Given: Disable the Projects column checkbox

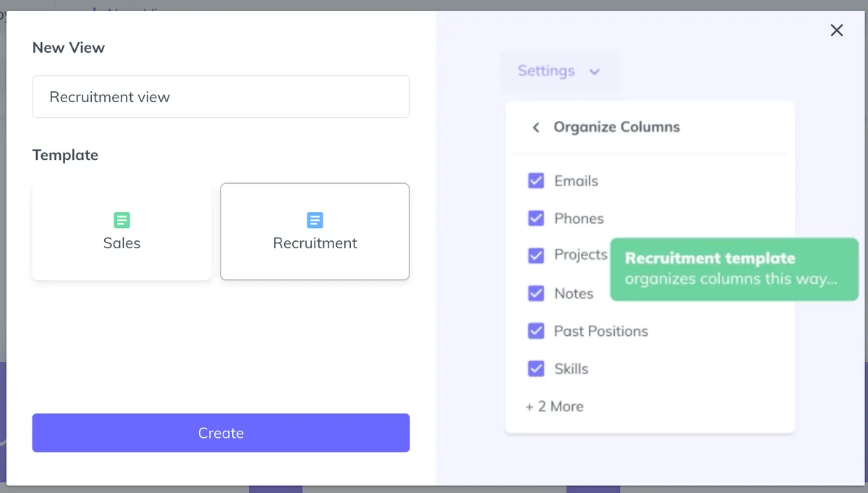Looking at the screenshot, I should [536, 256].
